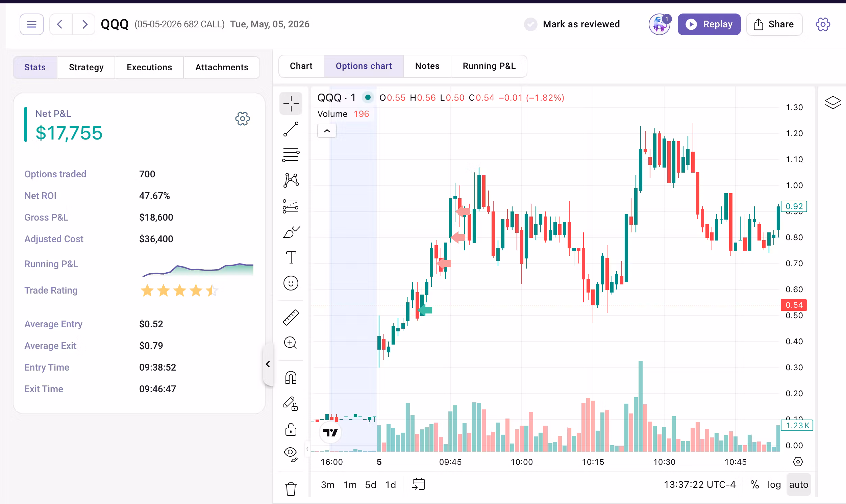Switch to the Strategy tab
Screen dimensions: 846x504
pyautogui.click(x=86, y=67)
